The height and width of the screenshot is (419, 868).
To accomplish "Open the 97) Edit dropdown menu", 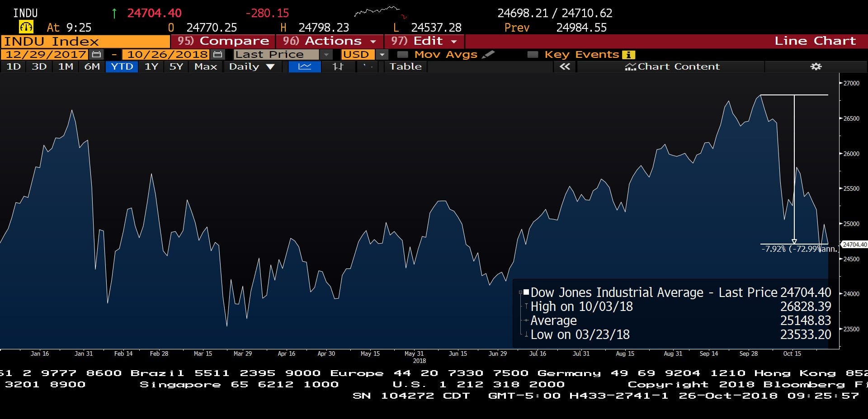I will point(424,41).
